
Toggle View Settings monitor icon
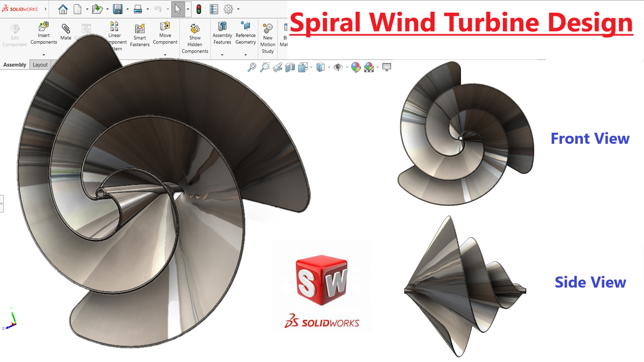tap(387, 67)
